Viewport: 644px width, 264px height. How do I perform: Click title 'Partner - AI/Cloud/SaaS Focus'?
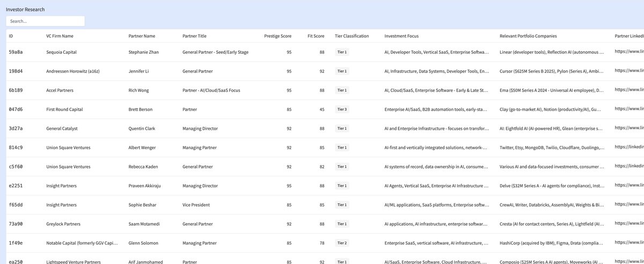pyautogui.click(x=211, y=90)
